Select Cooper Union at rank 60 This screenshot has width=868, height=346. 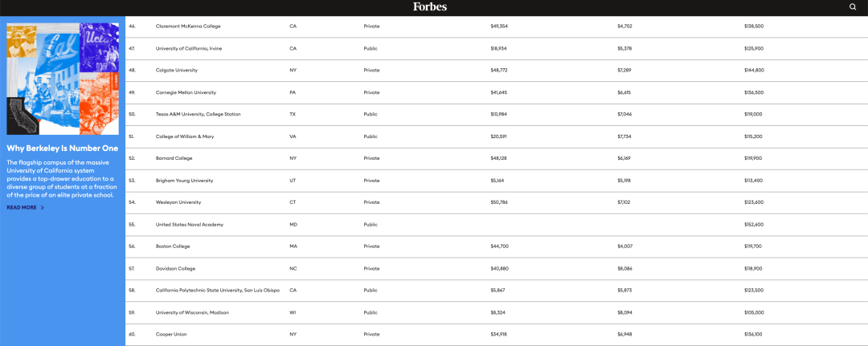tap(169, 335)
